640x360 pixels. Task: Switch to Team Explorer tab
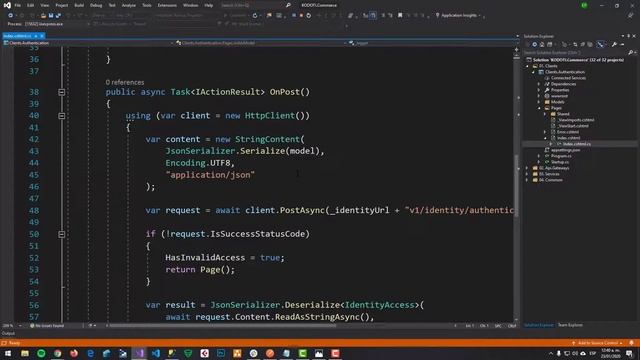click(x=570, y=325)
